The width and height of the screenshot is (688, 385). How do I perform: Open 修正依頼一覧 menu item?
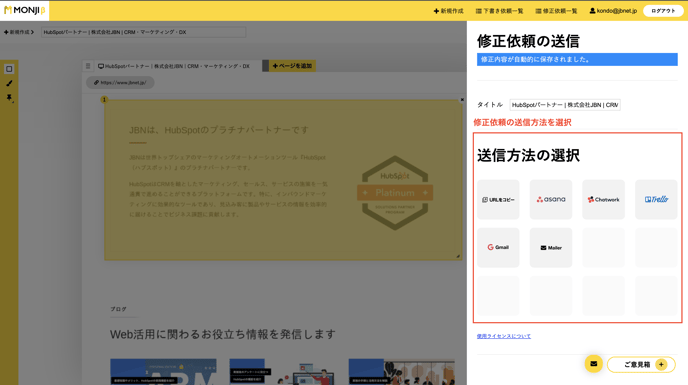click(556, 11)
